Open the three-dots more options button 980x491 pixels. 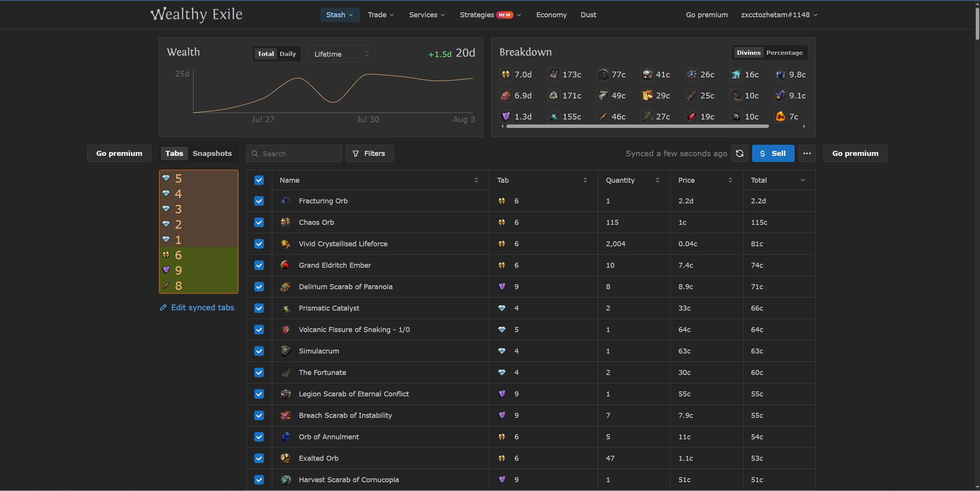pos(807,154)
